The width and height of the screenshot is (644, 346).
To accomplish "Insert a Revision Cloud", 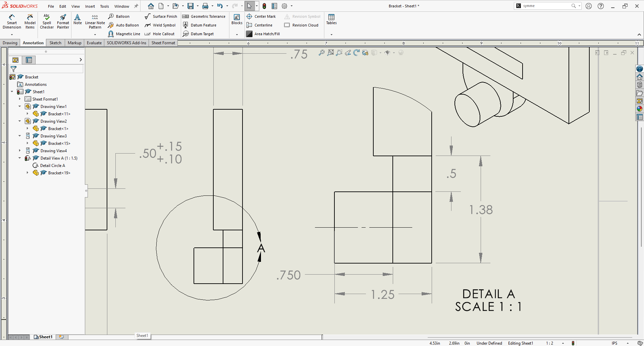I will (x=301, y=25).
